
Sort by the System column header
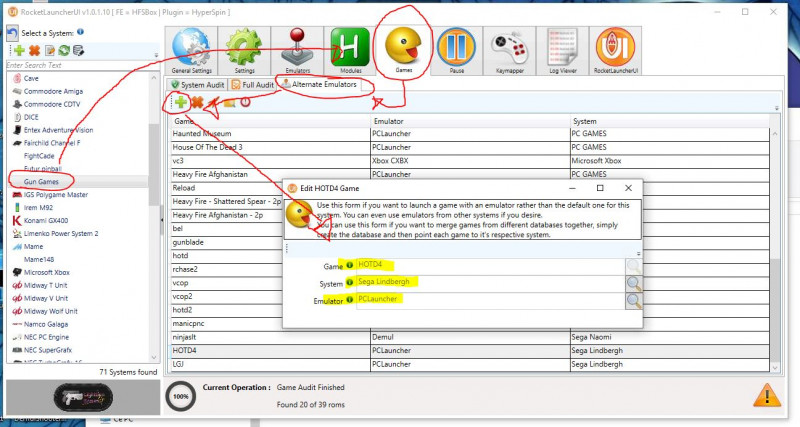tap(669, 121)
